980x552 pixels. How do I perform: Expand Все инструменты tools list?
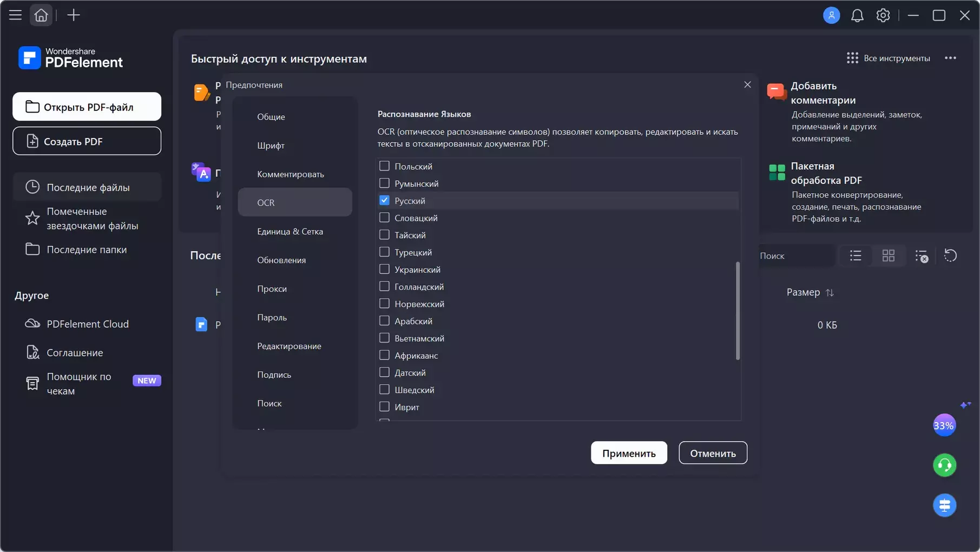click(x=889, y=58)
